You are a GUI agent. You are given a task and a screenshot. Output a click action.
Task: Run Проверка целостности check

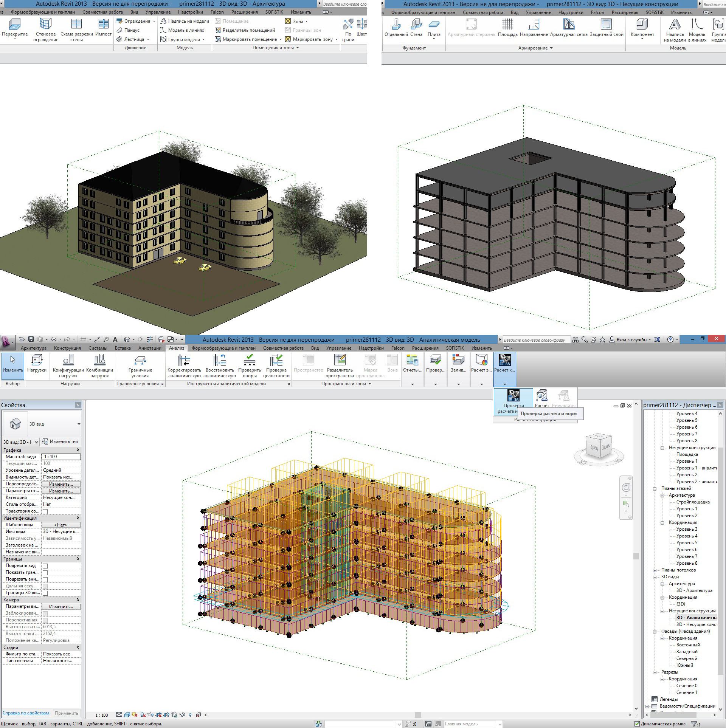(276, 366)
